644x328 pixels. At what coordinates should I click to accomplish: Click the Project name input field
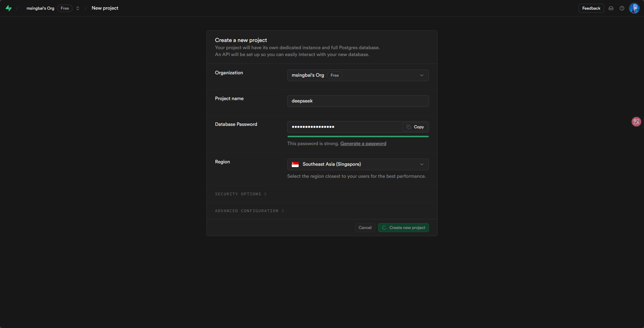358,101
